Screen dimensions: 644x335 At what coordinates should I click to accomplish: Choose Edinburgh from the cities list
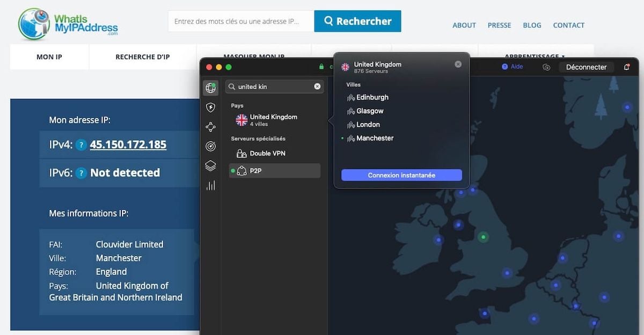[x=372, y=97]
